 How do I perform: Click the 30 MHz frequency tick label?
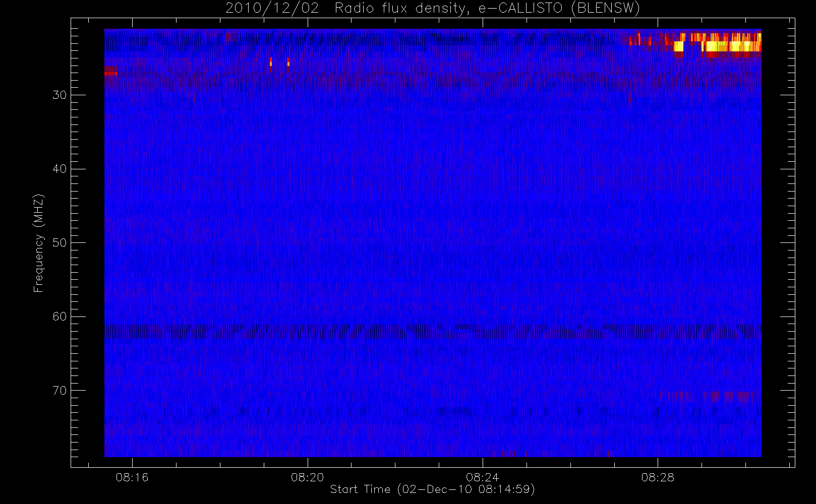60,95
